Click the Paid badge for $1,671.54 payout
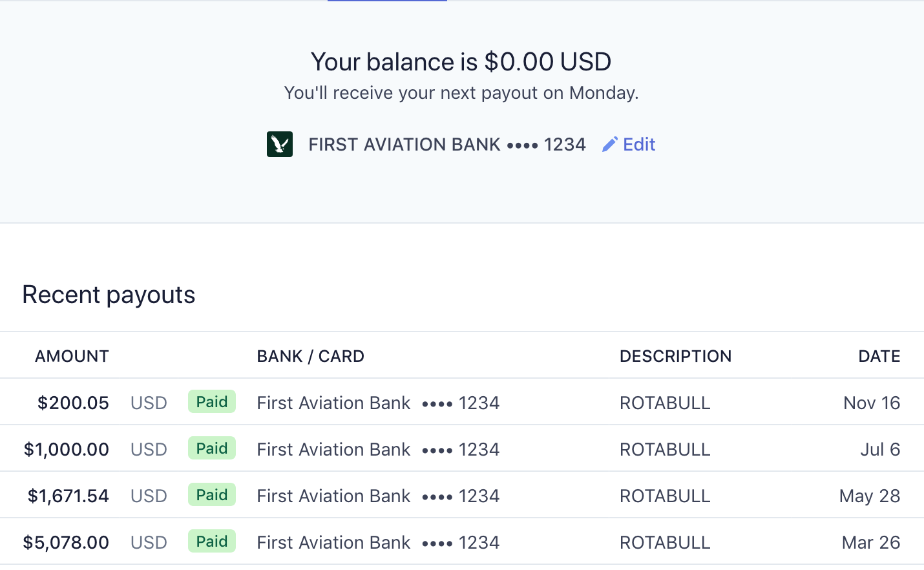Image resolution: width=924 pixels, height=570 pixels. pyautogui.click(x=212, y=495)
